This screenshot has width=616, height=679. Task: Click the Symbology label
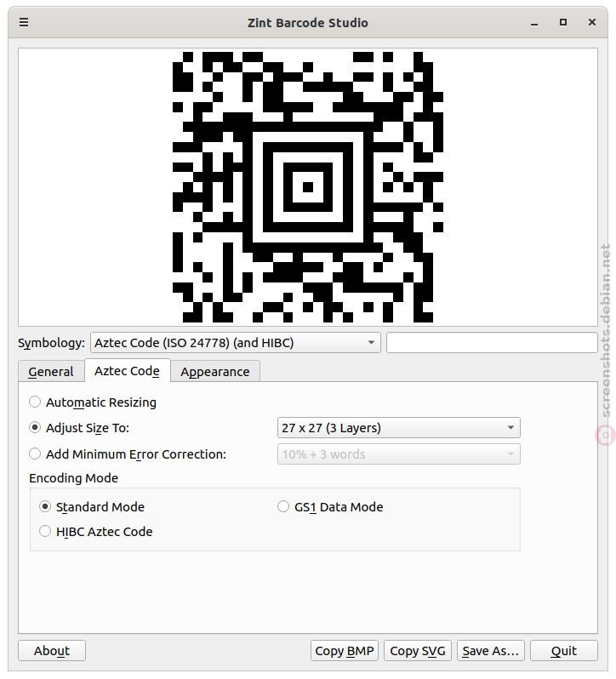coord(51,343)
